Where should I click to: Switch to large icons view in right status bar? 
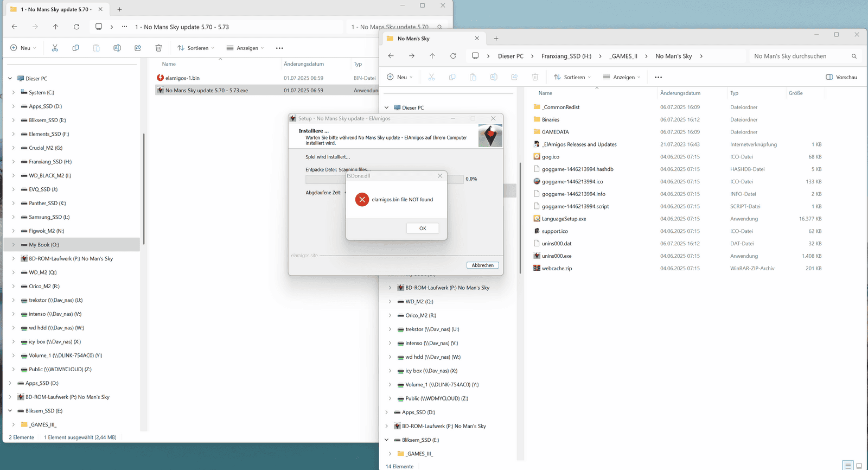pyautogui.click(x=859, y=466)
